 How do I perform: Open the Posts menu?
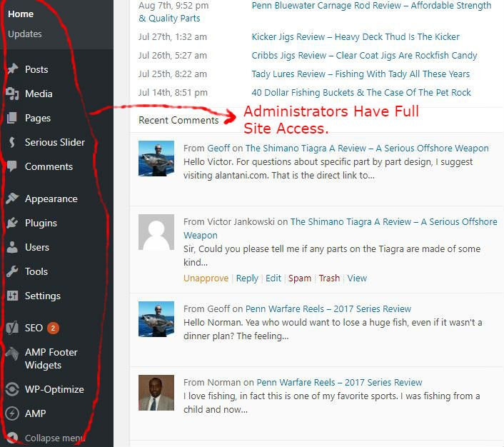click(x=36, y=69)
